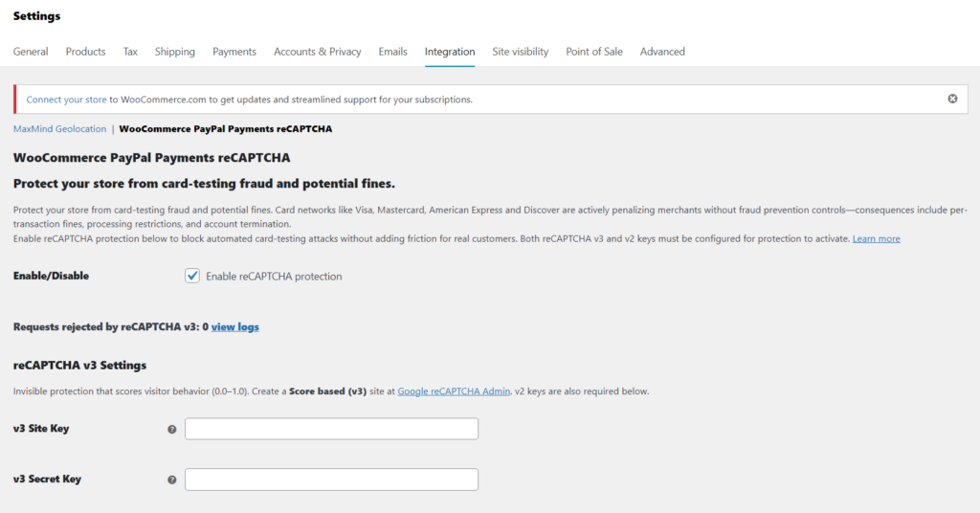Click the v3 Site Key label
The height and width of the screenshot is (513, 980).
41,429
